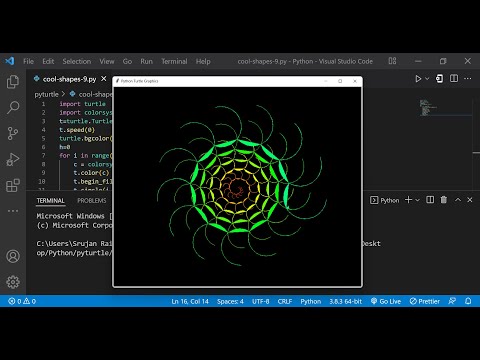Click pyturtle breadcrumb folder
The width and height of the screenshot is (480, 360).
[x=46, y=94]
